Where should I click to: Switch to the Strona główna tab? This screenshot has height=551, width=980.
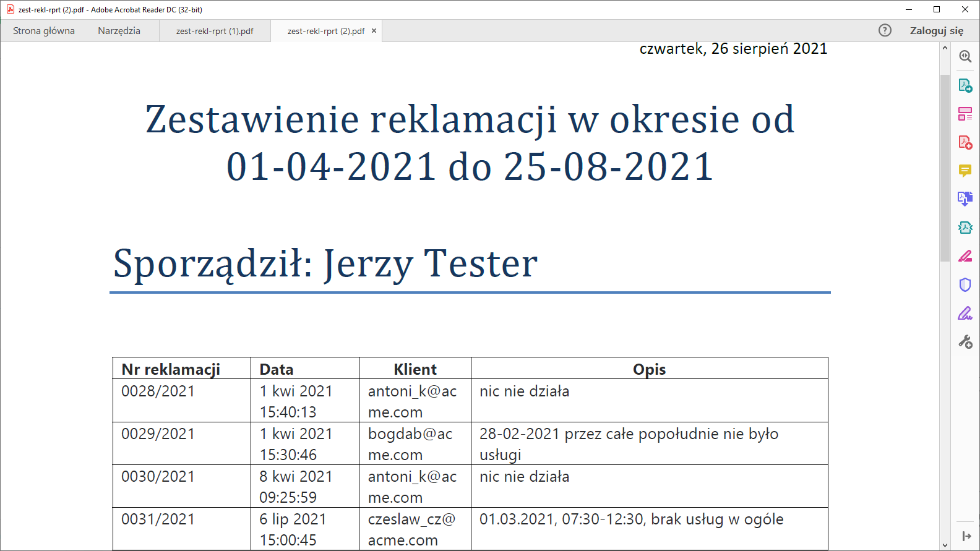[44, 31]
